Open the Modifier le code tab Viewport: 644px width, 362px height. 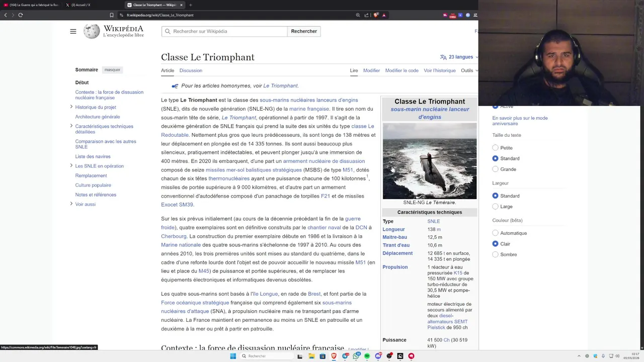pos(401,70)
